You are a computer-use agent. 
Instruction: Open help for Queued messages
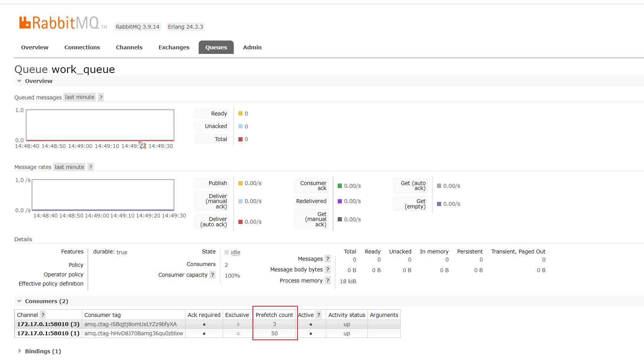click(x=101, y=97)
